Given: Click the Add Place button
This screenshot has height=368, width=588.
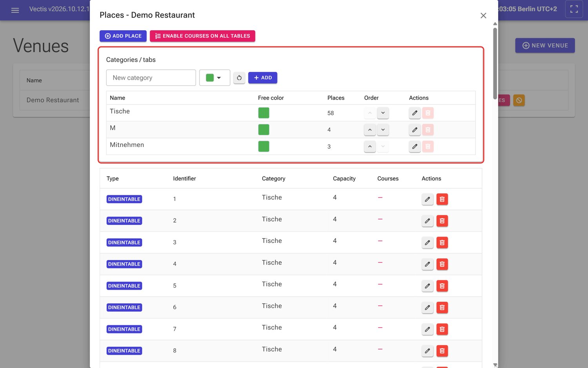Looking at the screenshot, I should coord(123,36).
